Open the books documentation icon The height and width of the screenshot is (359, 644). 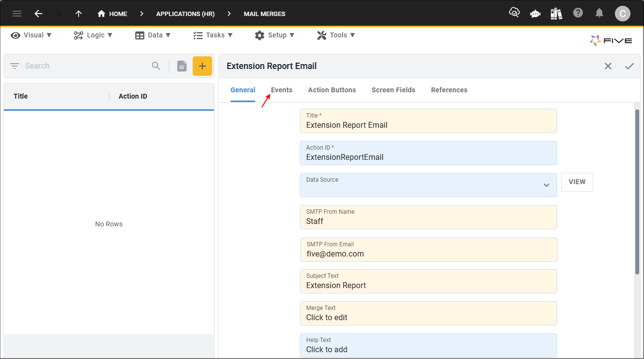[x=556, y=14]
